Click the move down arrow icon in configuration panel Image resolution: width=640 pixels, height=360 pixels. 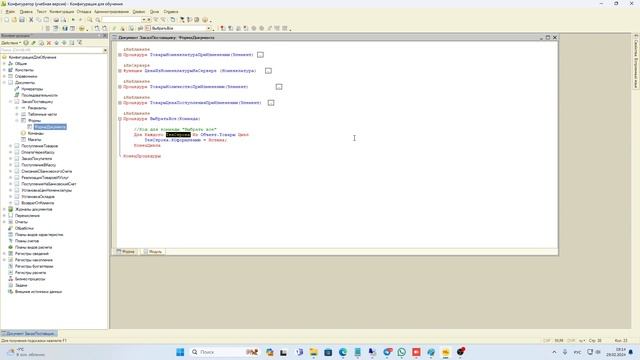[x=64, y=43]
